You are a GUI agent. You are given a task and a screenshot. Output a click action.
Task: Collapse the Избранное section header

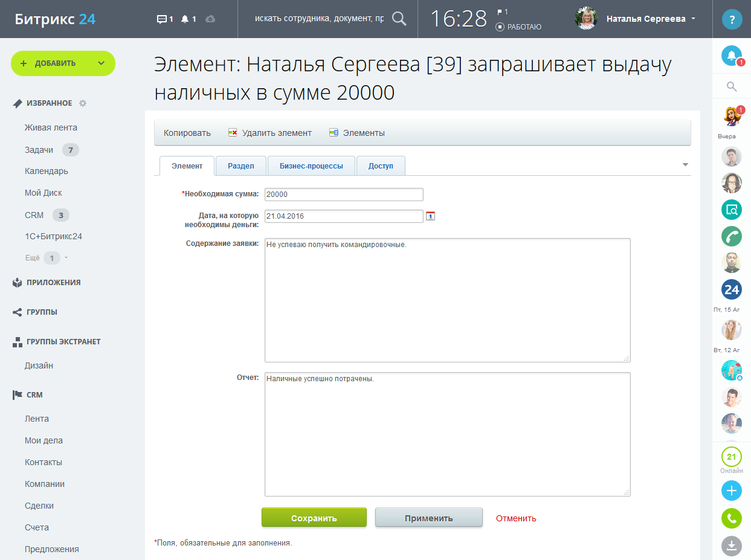[x=49, y=103]
